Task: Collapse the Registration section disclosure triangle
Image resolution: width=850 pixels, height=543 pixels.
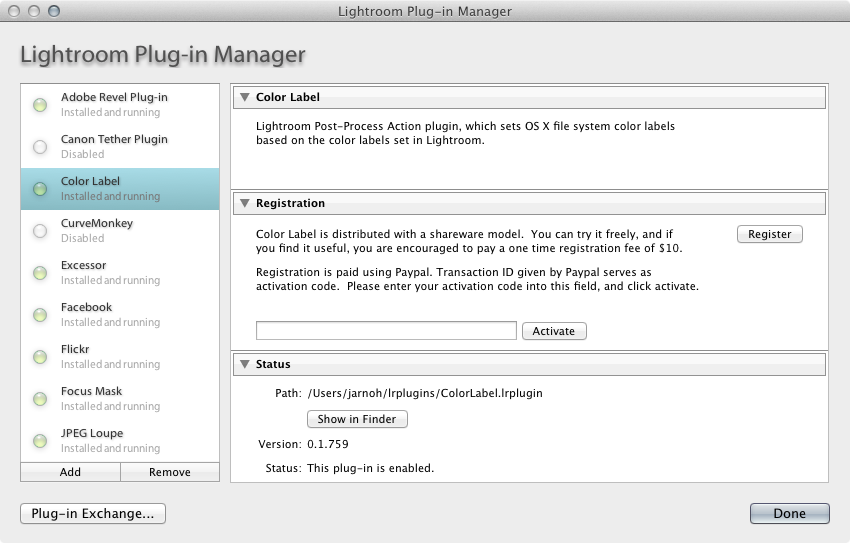Action: 245,203
